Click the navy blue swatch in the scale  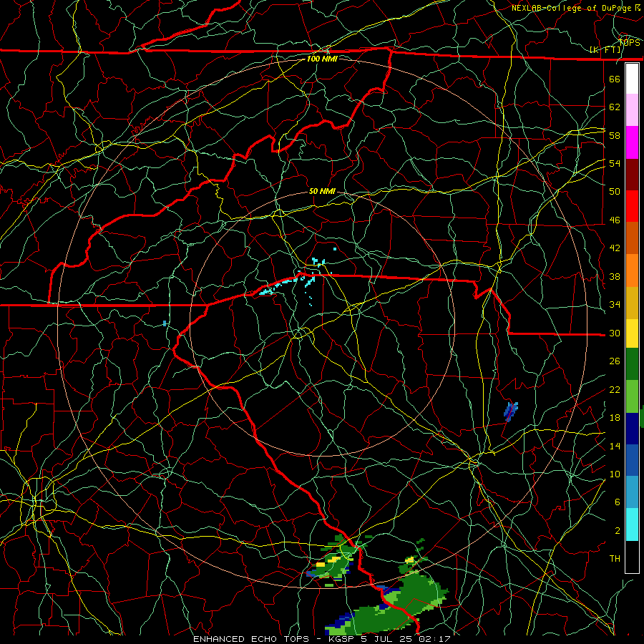632,429
